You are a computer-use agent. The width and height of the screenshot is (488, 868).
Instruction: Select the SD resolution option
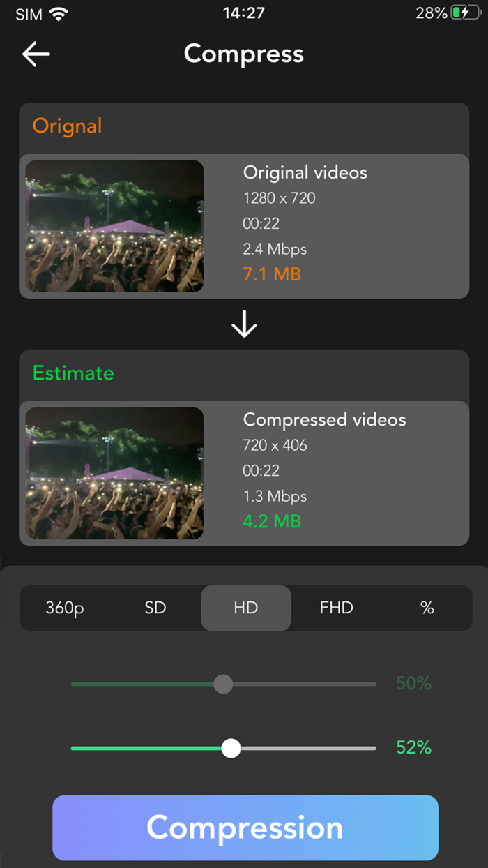tap(155, 608)
